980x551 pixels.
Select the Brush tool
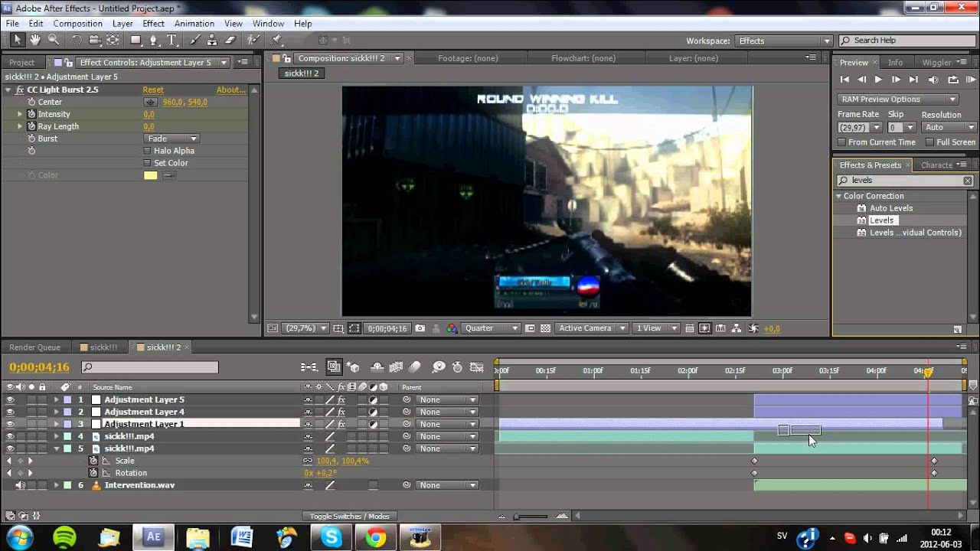[x=195, y=40]
